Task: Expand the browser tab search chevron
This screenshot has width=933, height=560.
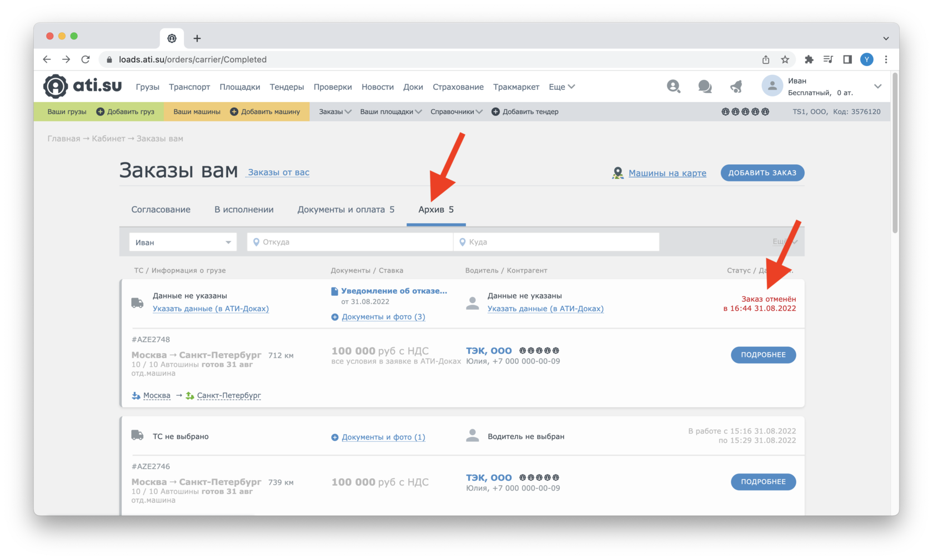Action: tap(886, 38)
